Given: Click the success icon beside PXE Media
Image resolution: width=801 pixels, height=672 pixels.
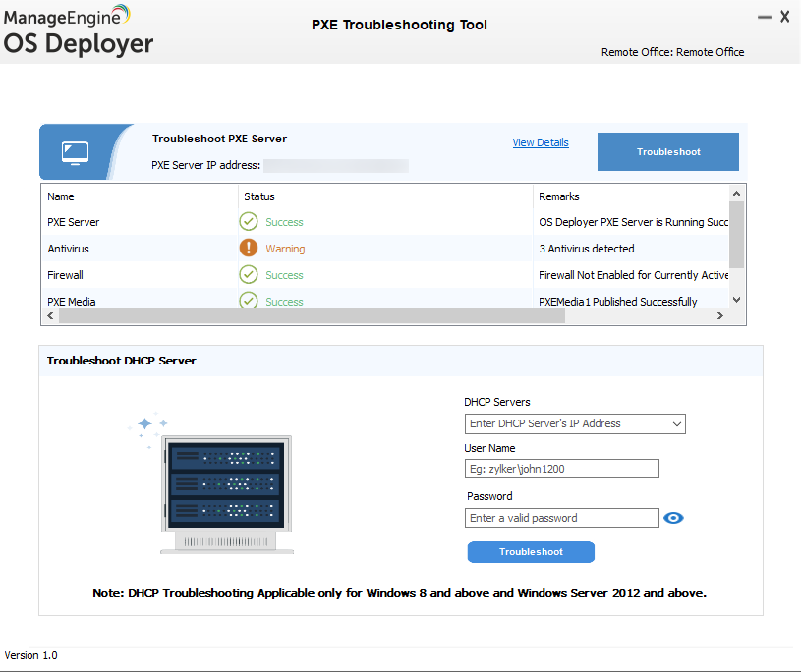Looking at the screenshot, I should point(249,301).
